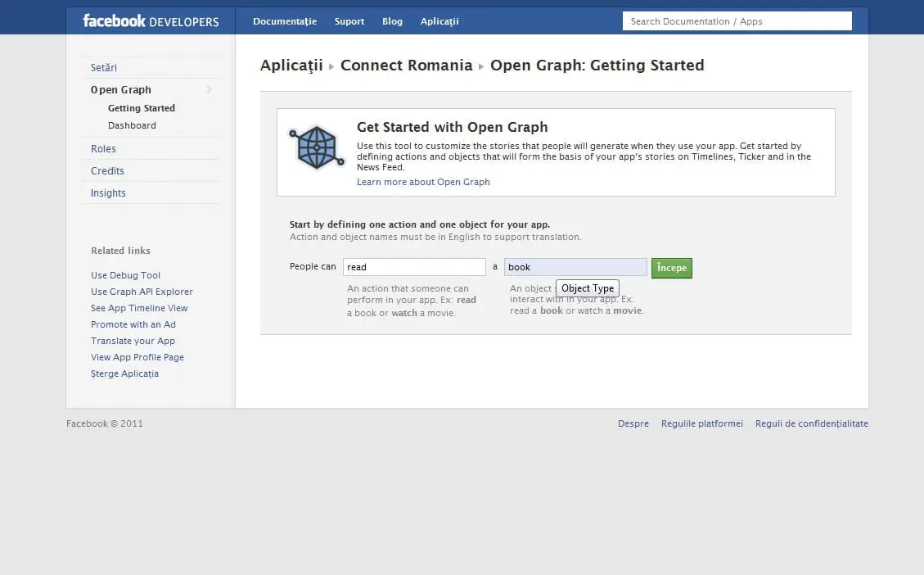Click the facebook DEVELOPERS logo

(x=151, y=21)
